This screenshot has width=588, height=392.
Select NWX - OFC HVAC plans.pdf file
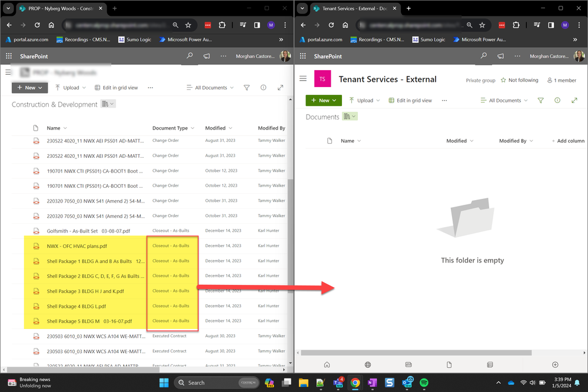tap(77, 246)
